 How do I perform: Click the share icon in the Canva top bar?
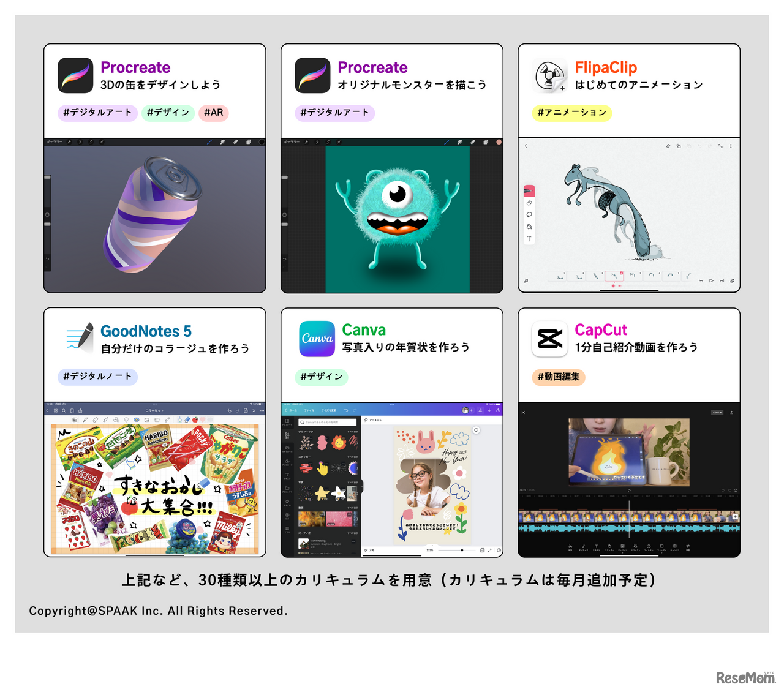498,410
